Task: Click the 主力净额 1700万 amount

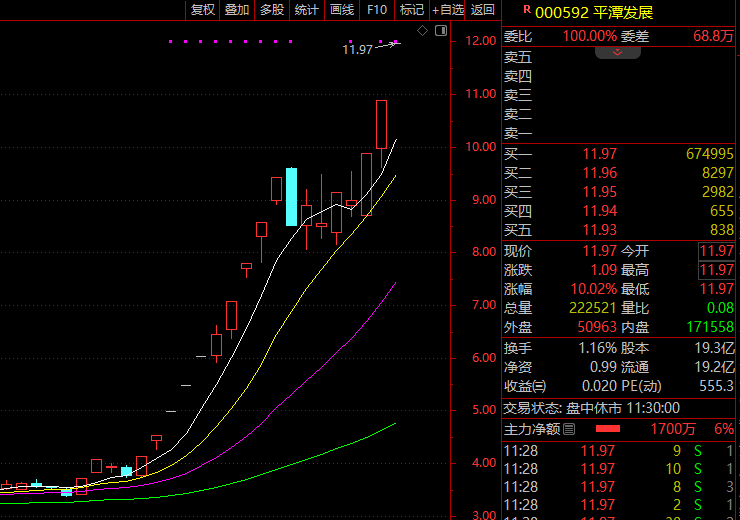Action: (673, 429)
